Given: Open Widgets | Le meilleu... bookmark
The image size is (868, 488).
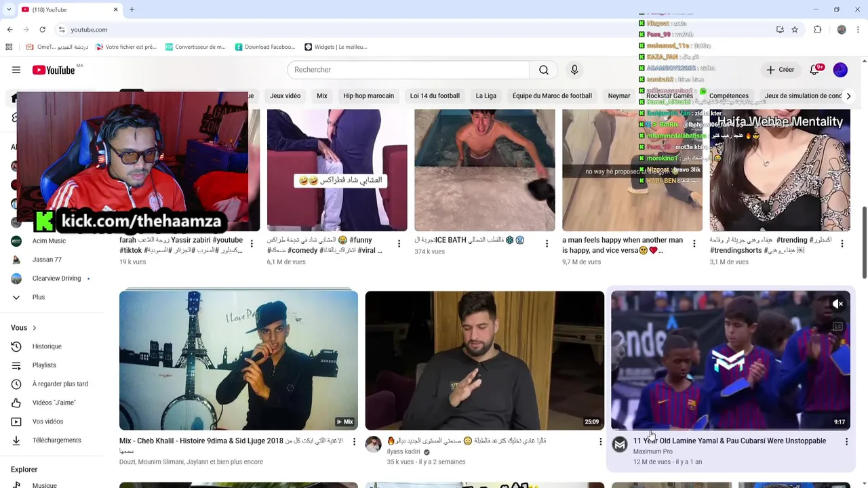Looking at the screenshot, I should coord(336,47).
